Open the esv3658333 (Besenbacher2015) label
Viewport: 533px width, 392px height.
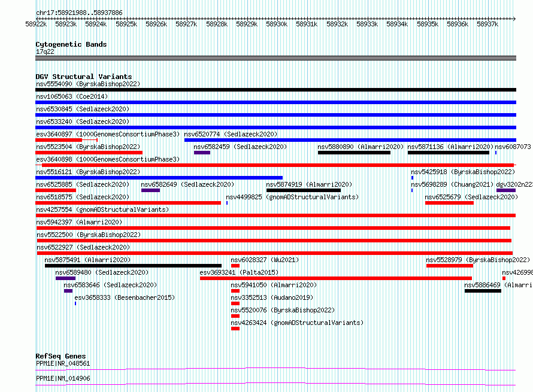[x=125, y=297]
